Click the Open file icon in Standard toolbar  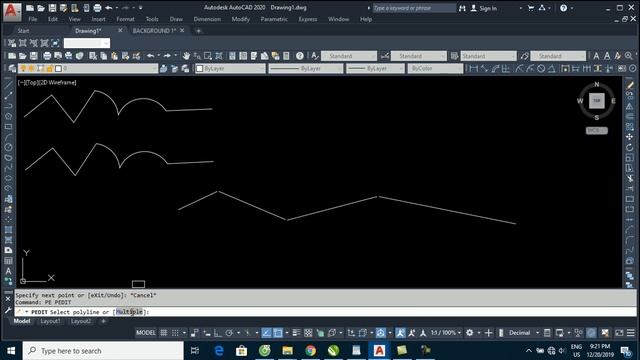pyautogui.click(x=23, y=56)
